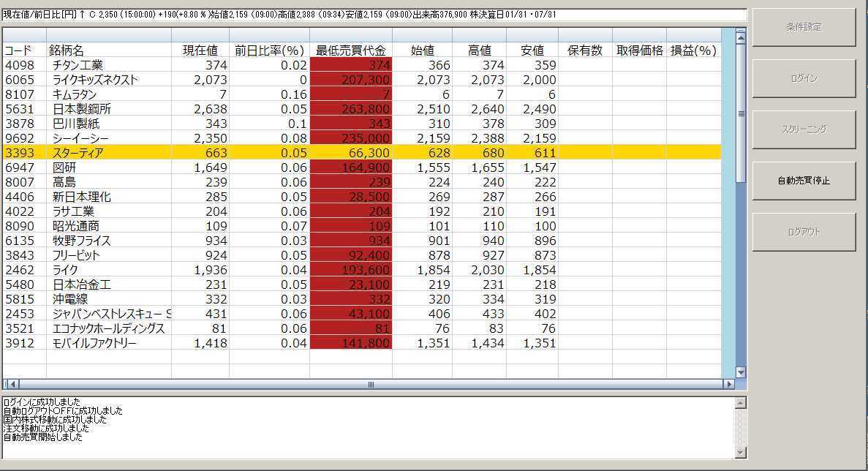Select the チタン工業 row name
The height and width of the screenshot is (471, 868).
click(x=78, y=65)
